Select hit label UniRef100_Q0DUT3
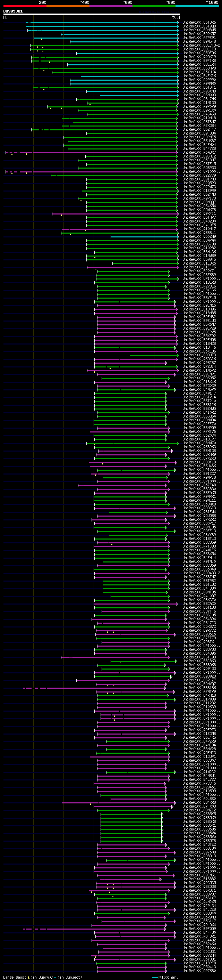222x980 pixels. coord(199,355)
